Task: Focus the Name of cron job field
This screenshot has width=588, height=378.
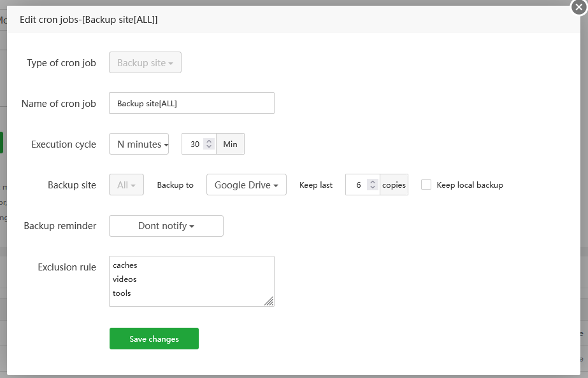Action: tap(191, 104)
